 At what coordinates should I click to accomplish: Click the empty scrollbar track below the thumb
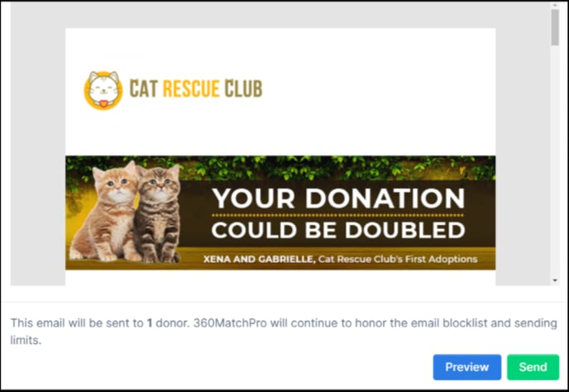555,160
